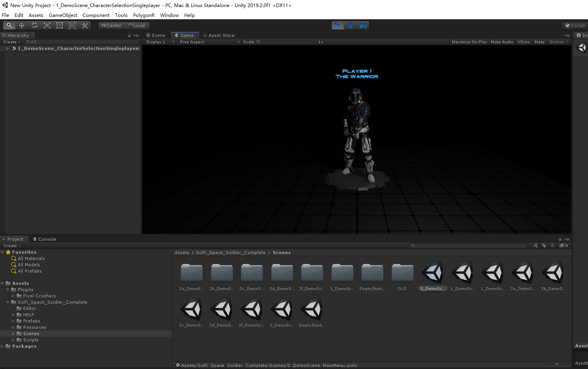This screenshot has width=588, height=369.
Task: Open the Collab dropdown
Action: click(x=575, y=26)
